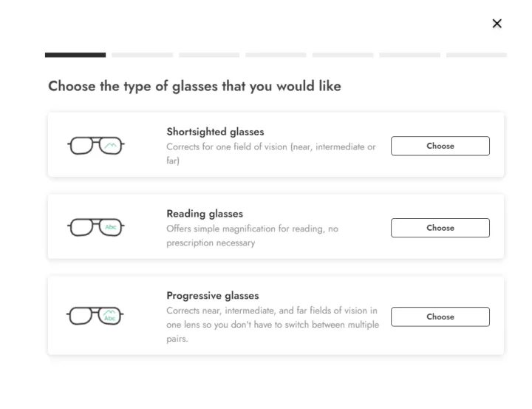Click the fourth progress bar segment
Viewport: 532px width, 409px height.
[276, 55]
